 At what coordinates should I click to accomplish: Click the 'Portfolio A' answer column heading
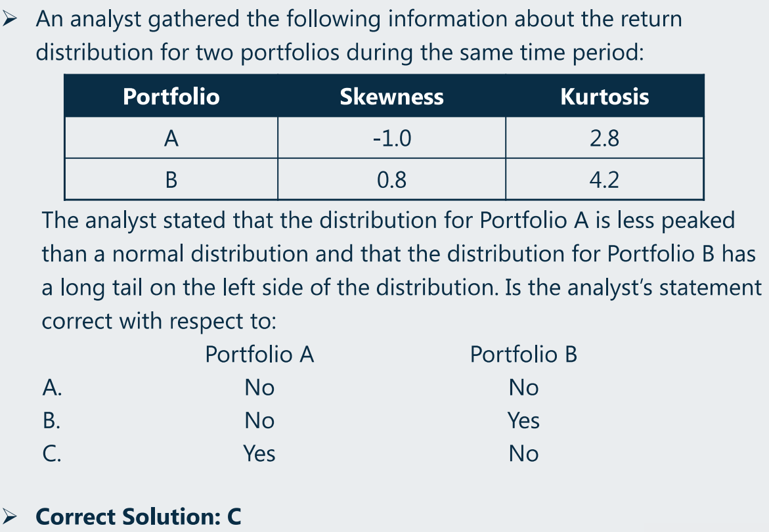point(259,354)
